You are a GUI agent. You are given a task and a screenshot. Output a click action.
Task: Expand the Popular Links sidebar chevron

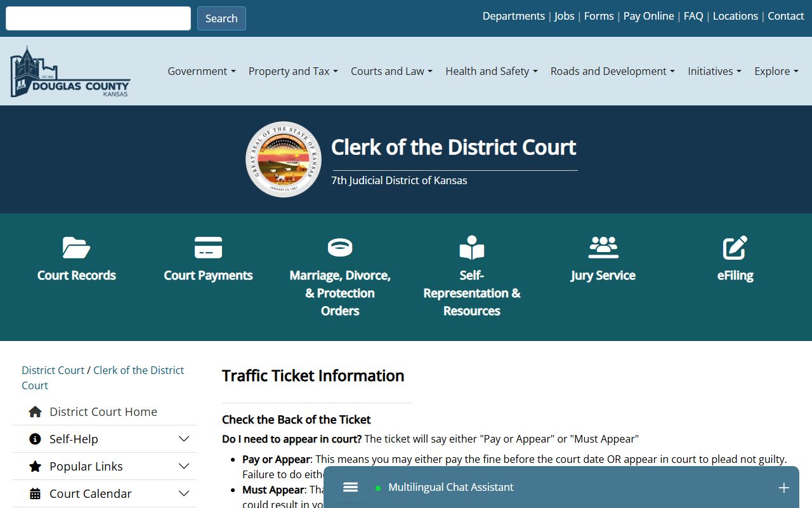(184, 466)
